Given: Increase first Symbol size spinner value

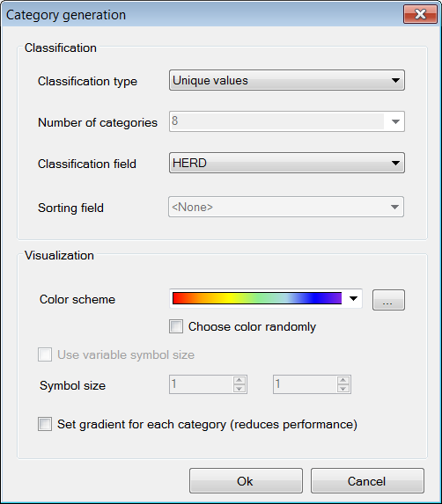Looking at the screenshot, I should point(239,380).
